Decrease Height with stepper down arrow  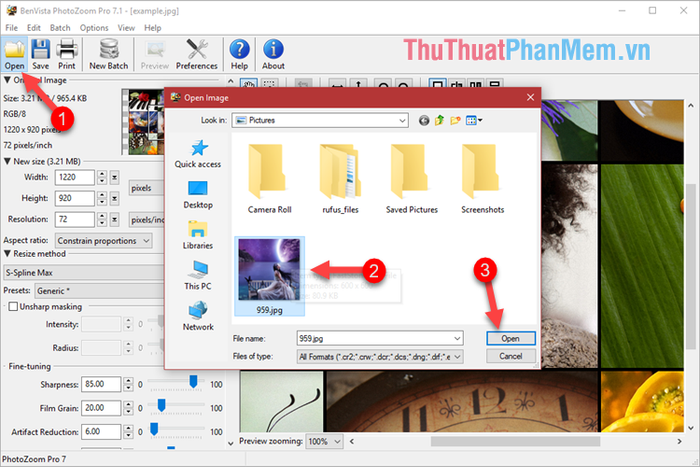pos(102,202)
